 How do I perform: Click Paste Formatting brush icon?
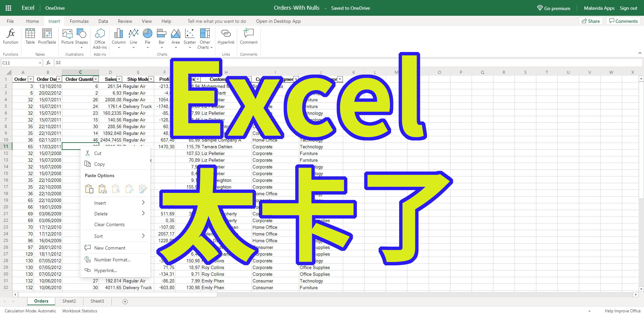(x=143, y=189)
